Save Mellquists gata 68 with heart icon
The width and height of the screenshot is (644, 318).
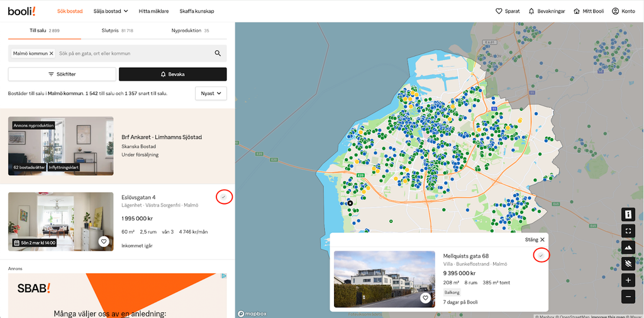click(x=425, y=298)
